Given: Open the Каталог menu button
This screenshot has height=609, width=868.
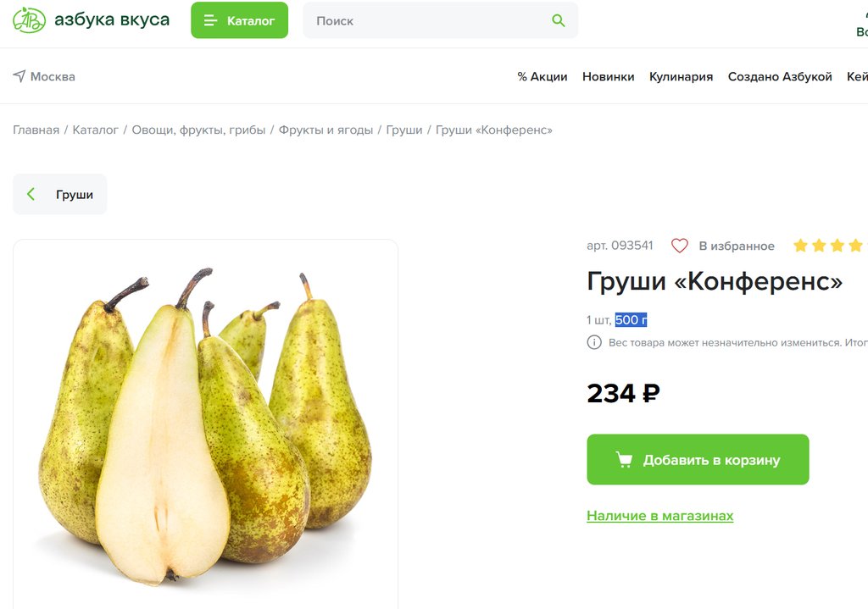Looking at the screenshot, I should coord(239,20).
